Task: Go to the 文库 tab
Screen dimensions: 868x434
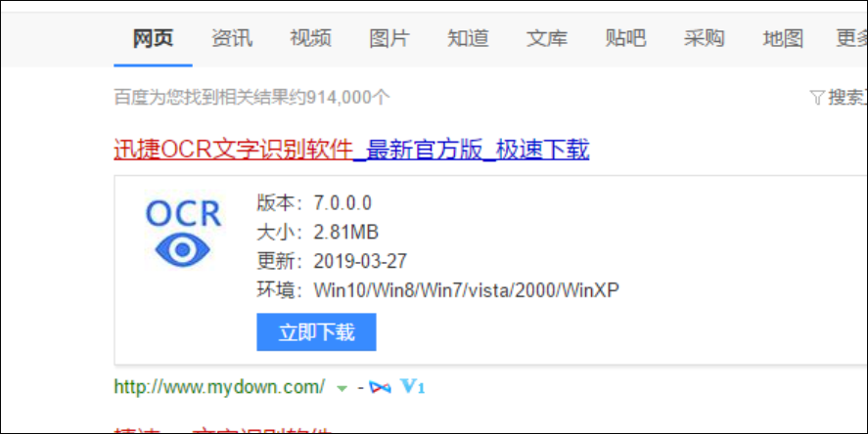Action: pyautogui.click(x=547, y=38)
